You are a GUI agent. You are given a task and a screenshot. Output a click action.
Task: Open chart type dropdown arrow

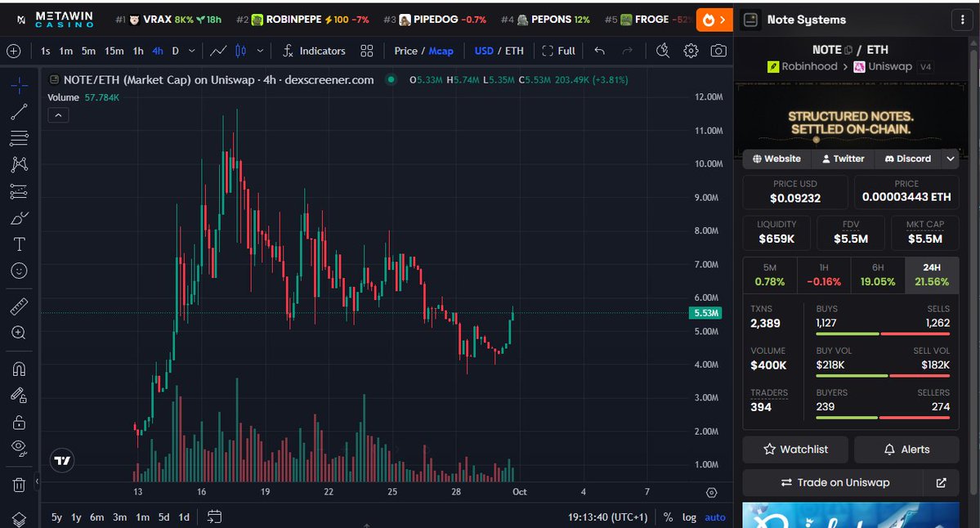[x=260, y=51]
